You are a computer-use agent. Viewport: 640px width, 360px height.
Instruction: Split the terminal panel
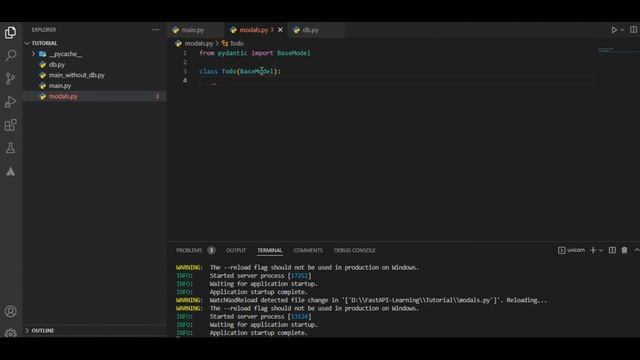[612, 250]
